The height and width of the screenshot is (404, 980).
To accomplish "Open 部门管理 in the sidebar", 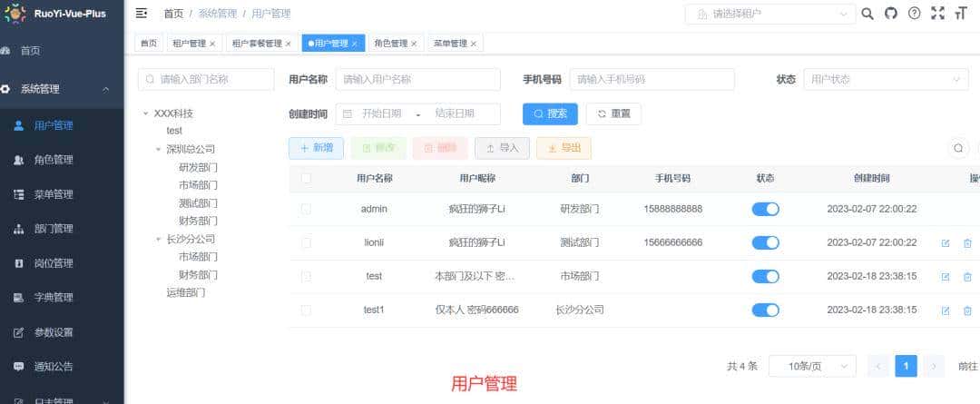I will tap(62, 229).
